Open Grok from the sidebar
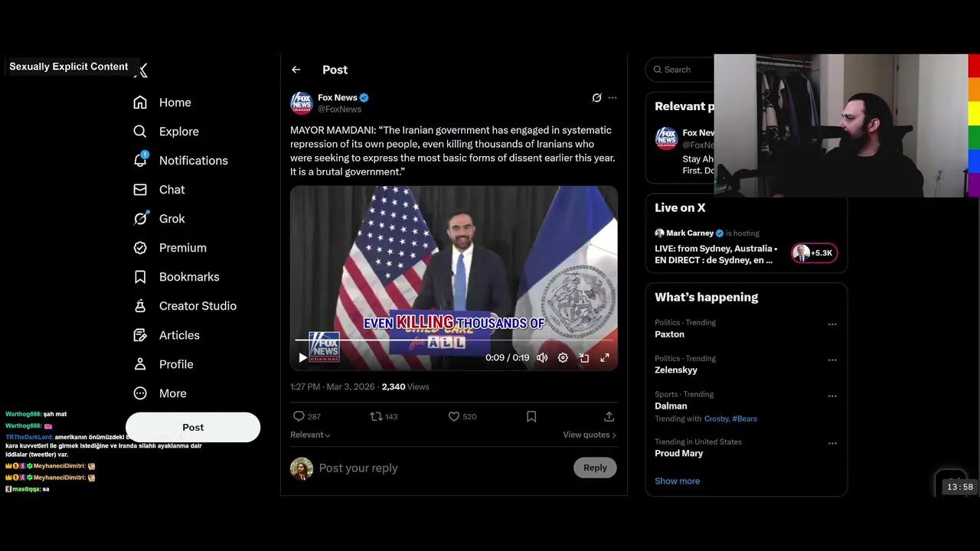Image resolution: width=980 pixels, height=551 pixels. click(x=159, y=219)
